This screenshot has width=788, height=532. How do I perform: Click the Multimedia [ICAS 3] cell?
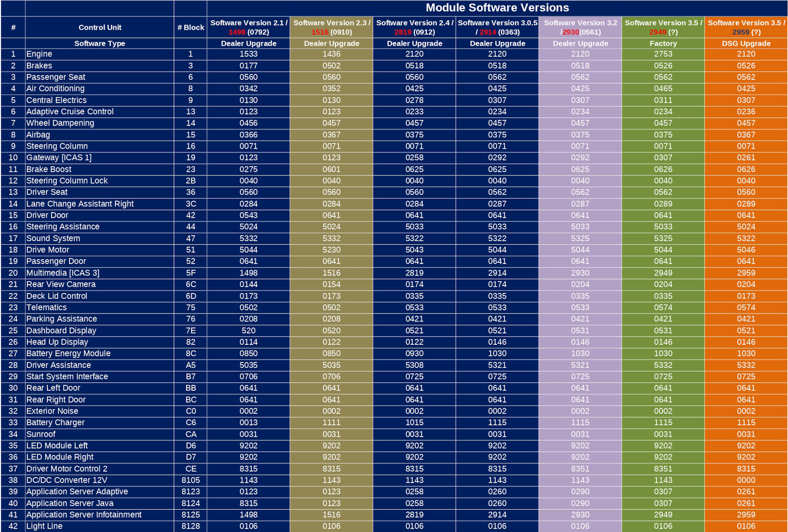click(x=63, y=273)
